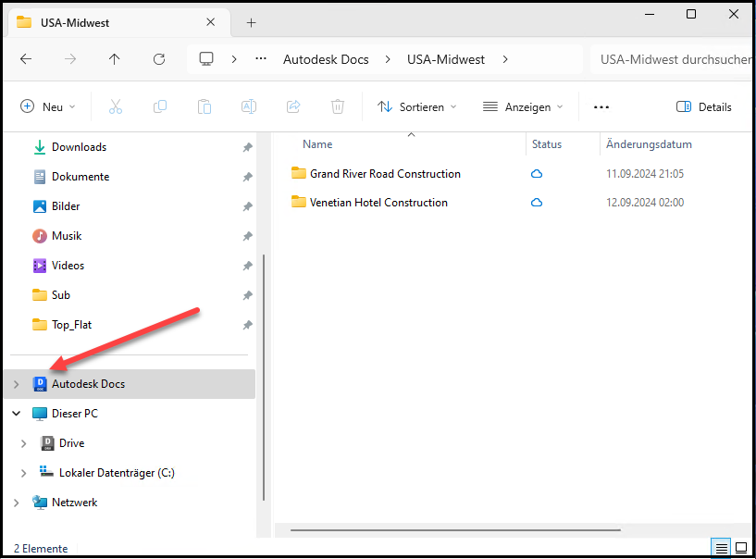Select Drive under Dieser PC

[x=71, y=443]
